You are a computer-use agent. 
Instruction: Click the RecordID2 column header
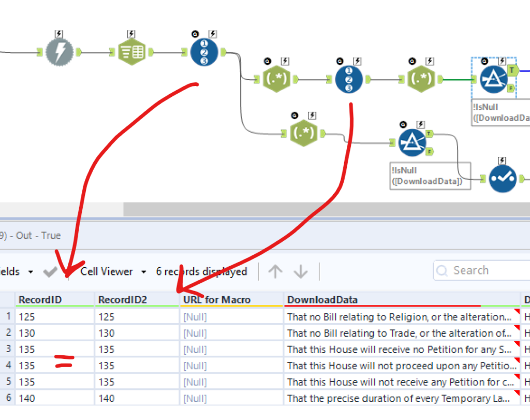[x=137, y=300]
